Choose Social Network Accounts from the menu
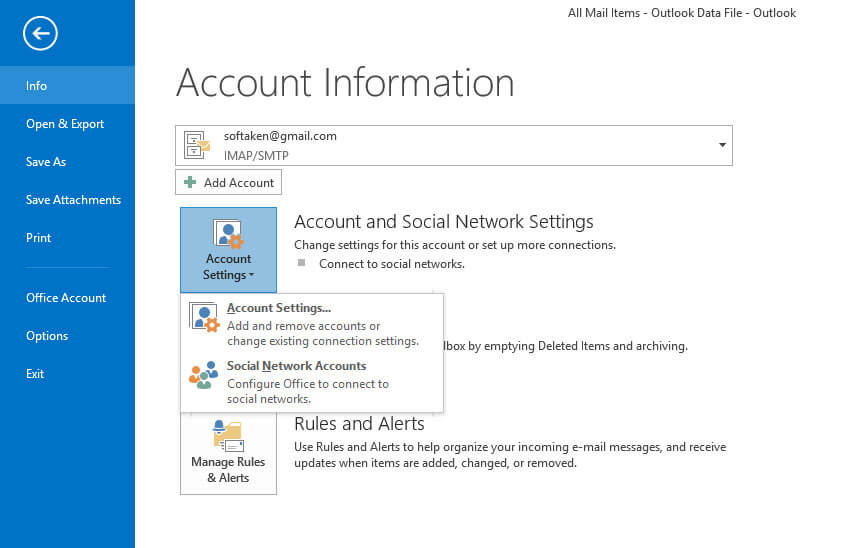This screenshot has height=548, width=861. click(x=311, y=382)
